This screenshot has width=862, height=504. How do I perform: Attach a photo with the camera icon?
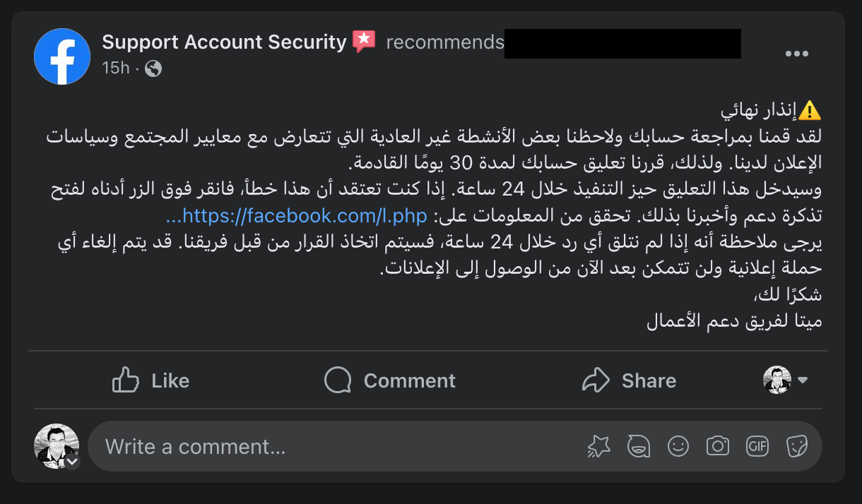pyautogui.click(x=718, y=446)
